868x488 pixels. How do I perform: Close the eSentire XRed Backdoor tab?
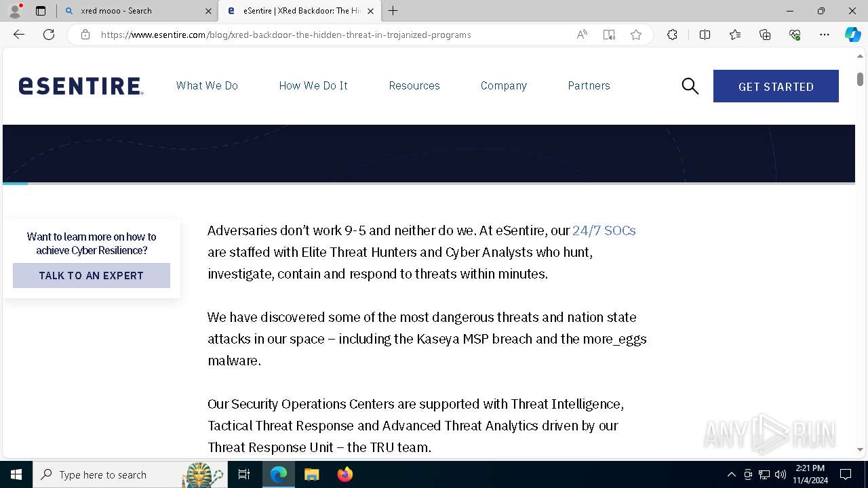370,11
